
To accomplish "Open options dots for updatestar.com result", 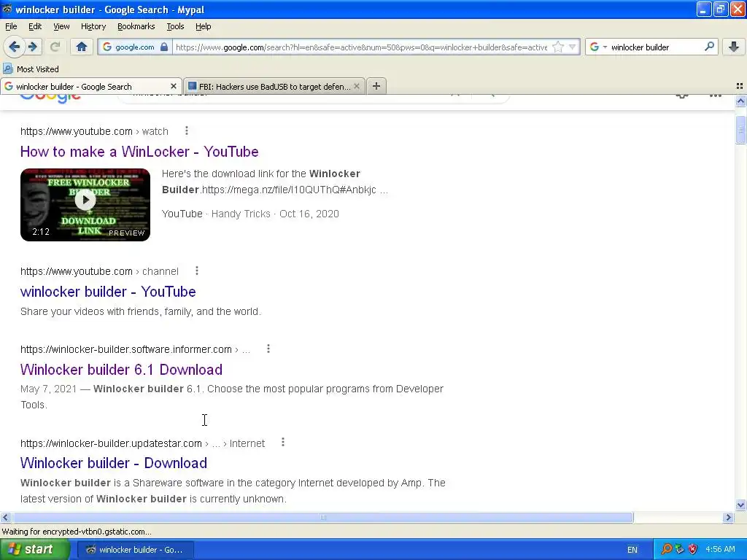I will 282,443.
